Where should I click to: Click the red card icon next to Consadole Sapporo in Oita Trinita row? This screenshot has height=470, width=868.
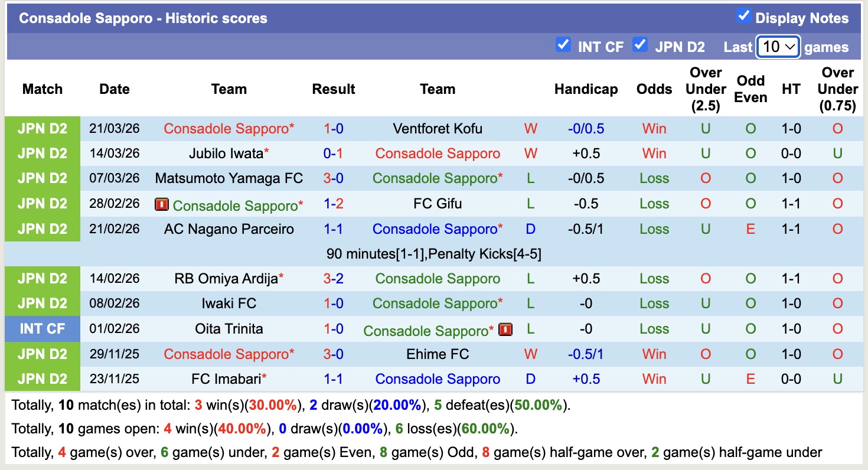[507, 329]
